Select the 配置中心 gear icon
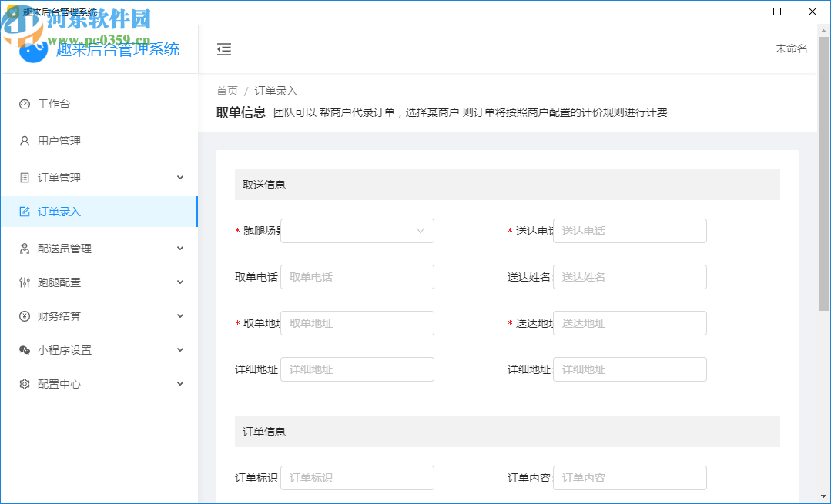This screenshot has height=504, width=831. pos(23,383)
